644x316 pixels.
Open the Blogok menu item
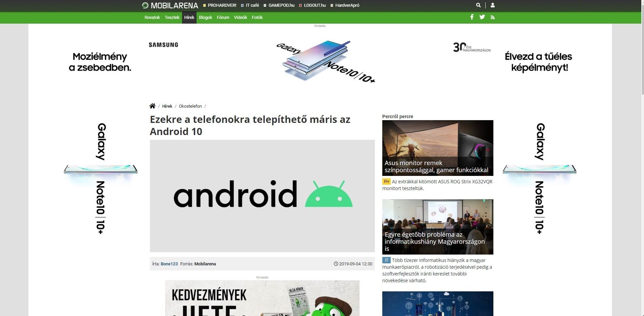[205, 18]
